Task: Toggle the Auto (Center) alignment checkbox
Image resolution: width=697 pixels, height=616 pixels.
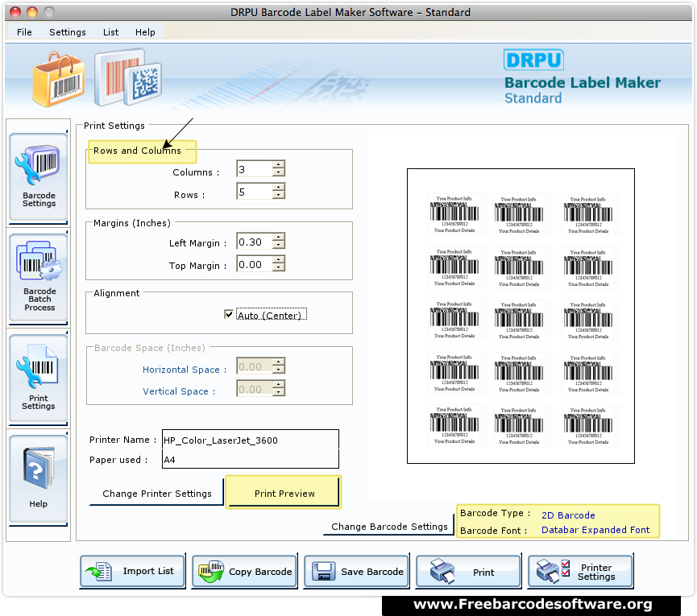Action: [x=229, y=314]
